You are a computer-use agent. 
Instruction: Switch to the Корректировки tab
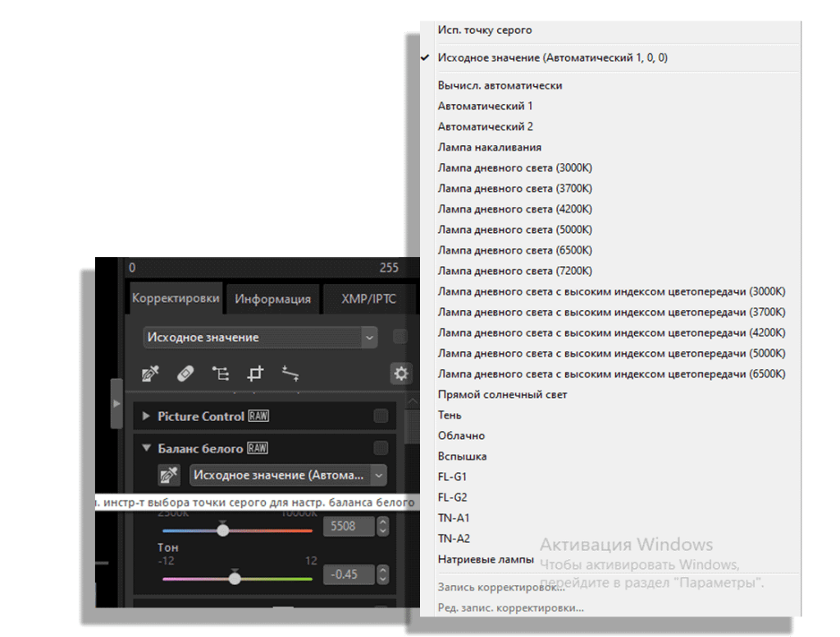click(176, 298)
